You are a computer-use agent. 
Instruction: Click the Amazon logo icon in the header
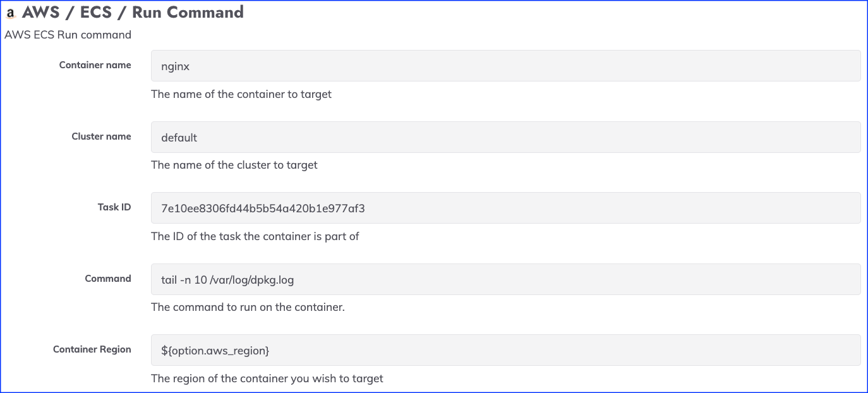tap(10, 13)
